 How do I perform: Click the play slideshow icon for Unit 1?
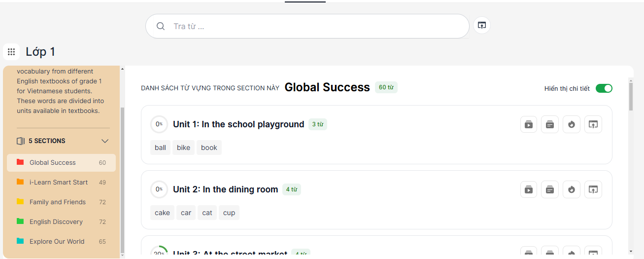pos(529,124)
